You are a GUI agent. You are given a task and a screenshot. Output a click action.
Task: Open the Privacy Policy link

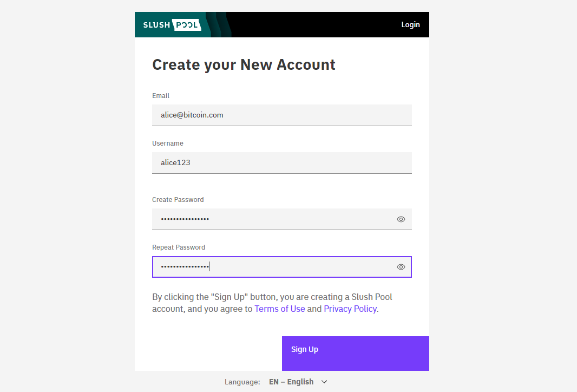[x=350, y=309]
